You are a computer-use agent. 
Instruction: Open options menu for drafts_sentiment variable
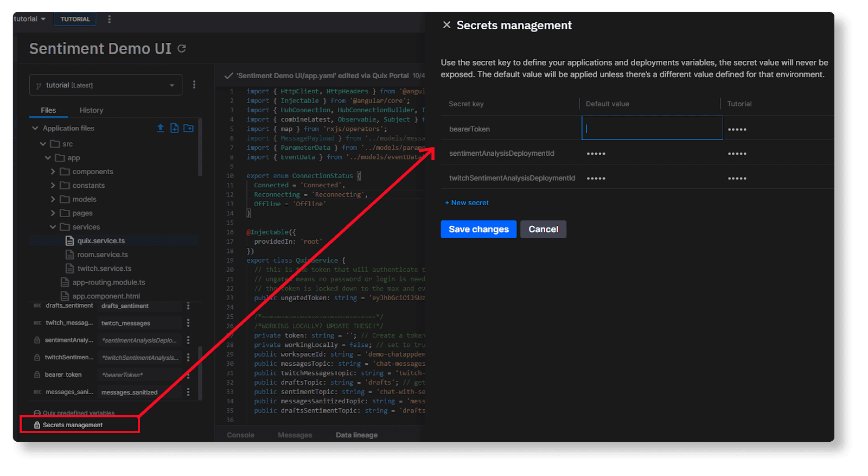(x=188, y=306)
